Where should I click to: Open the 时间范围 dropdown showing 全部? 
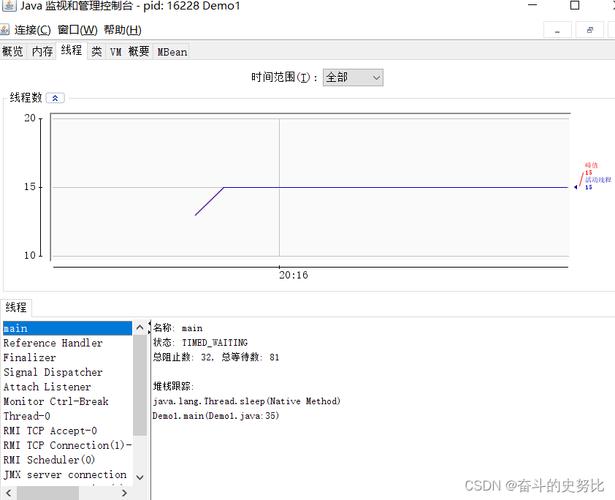(x=353, y=77)
